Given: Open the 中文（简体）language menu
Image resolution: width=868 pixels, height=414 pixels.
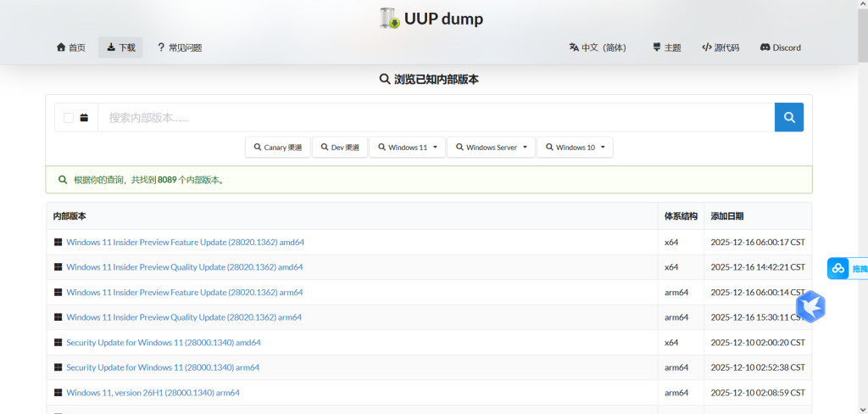Looking at the screenshot, I should tap(598, 48).
